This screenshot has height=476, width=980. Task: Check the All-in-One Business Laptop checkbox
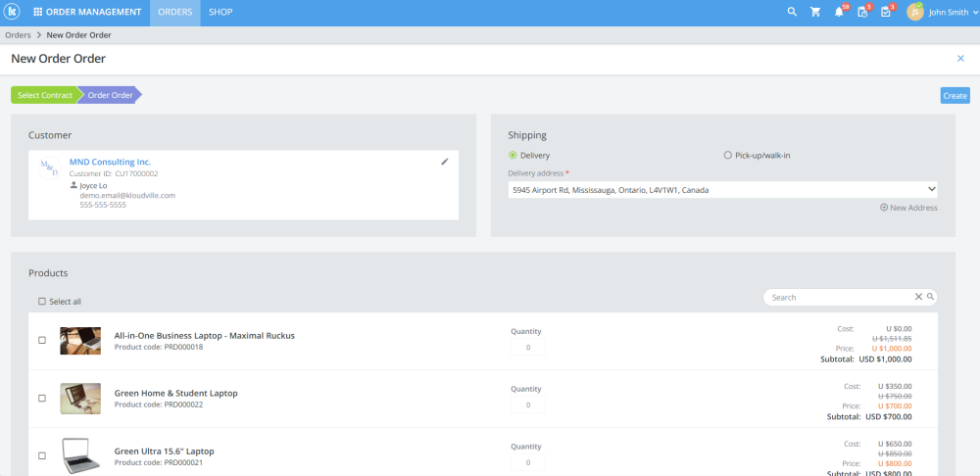click(x=42, y=341)
